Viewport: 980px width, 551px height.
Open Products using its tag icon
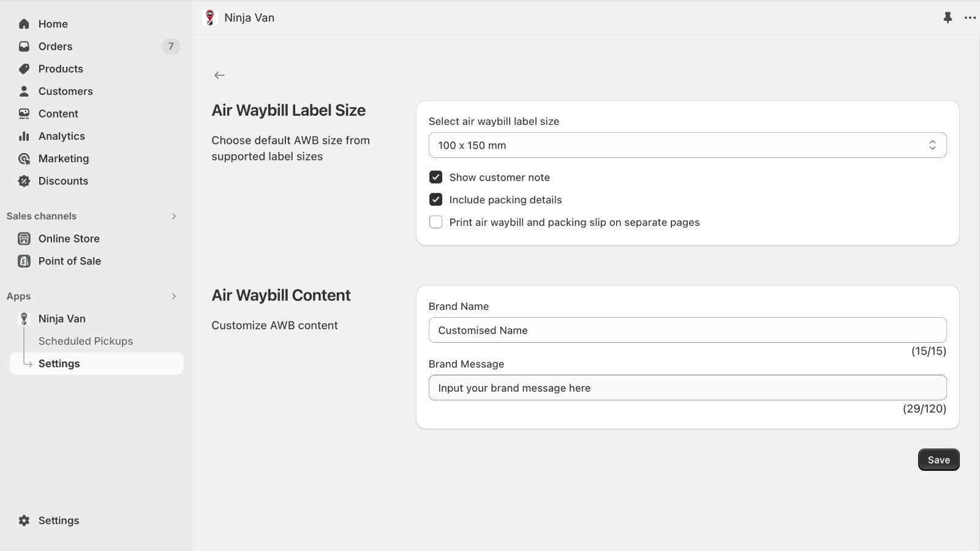point(23,69)
